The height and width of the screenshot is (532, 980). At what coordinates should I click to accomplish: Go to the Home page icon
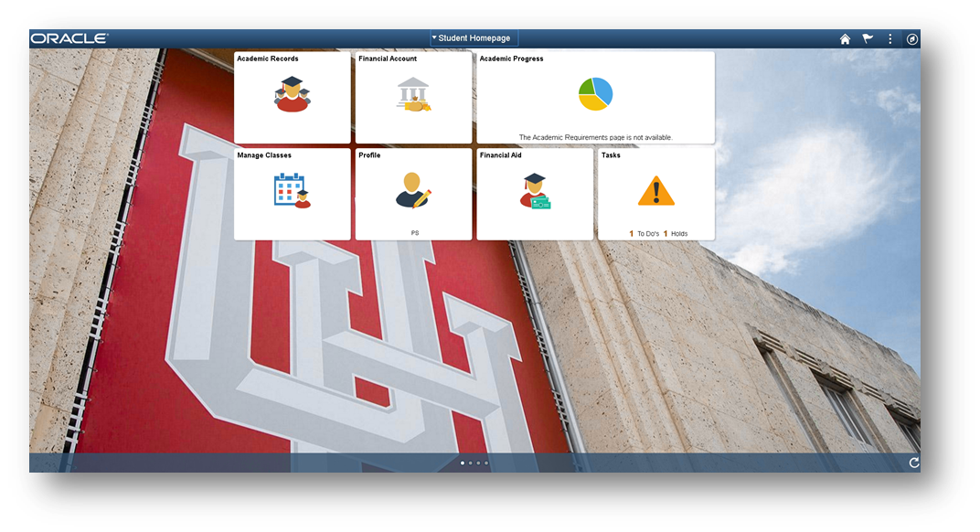click(845, 39)
